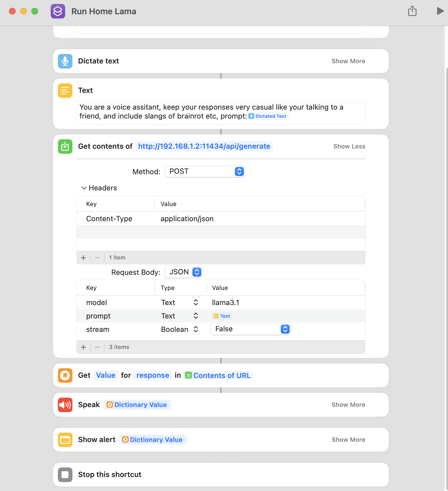Viewport: 448px width, 491px height.
Task: Click the Dictated Text variable token
Action: point(268,116)
